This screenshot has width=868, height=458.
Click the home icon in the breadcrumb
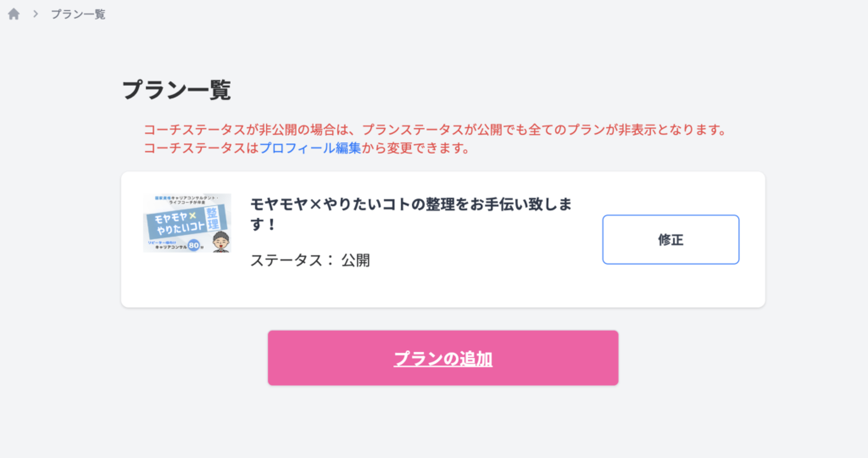click(x=14, y=14)
